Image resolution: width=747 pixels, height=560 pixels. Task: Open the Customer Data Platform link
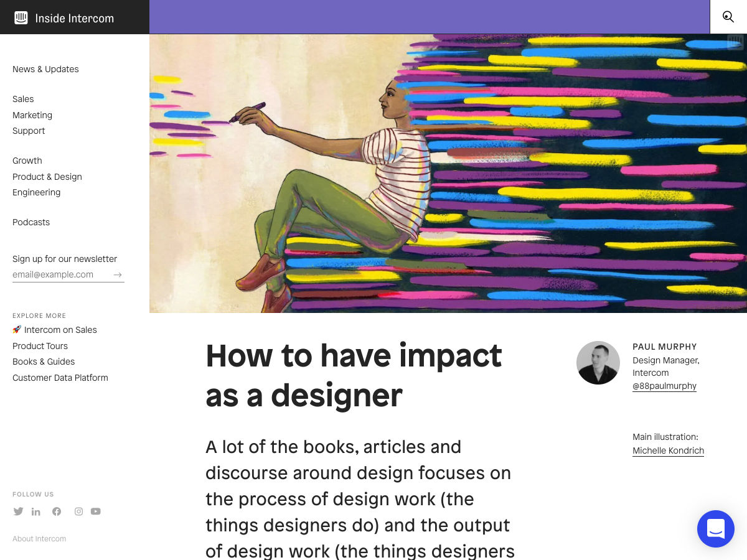[60, 378]
